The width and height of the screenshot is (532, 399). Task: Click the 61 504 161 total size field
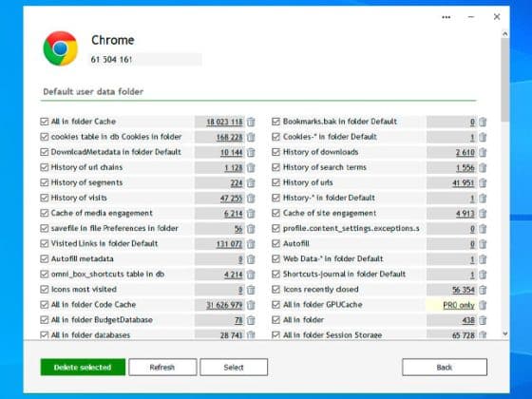[145, 59]
